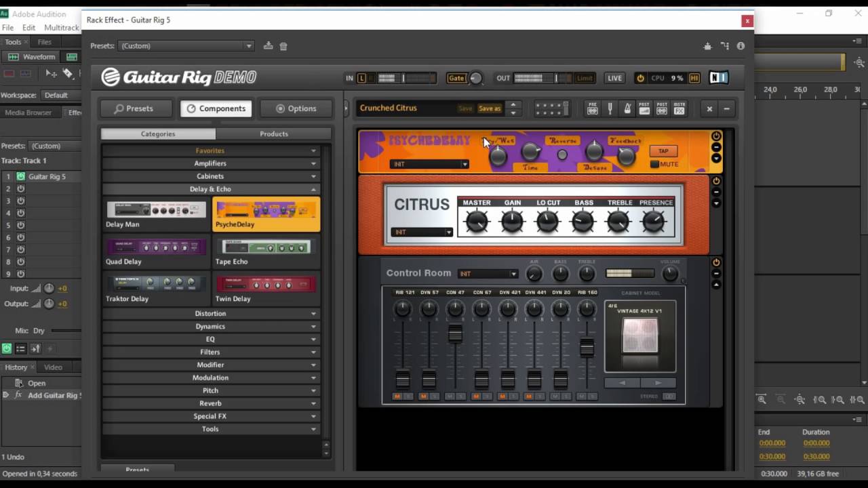
Task: Select next cabinet model arrow
Action: (658, 383)
